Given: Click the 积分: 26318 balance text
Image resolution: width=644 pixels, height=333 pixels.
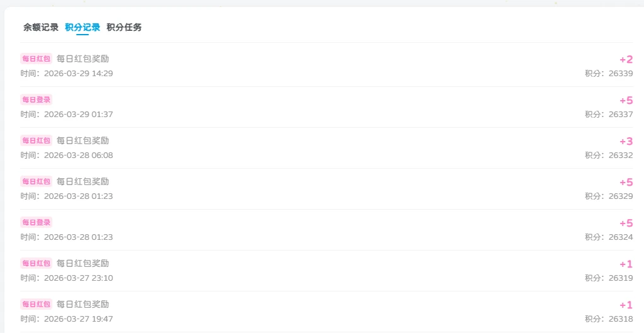Looking at the screenshot, I should point(609,319).
